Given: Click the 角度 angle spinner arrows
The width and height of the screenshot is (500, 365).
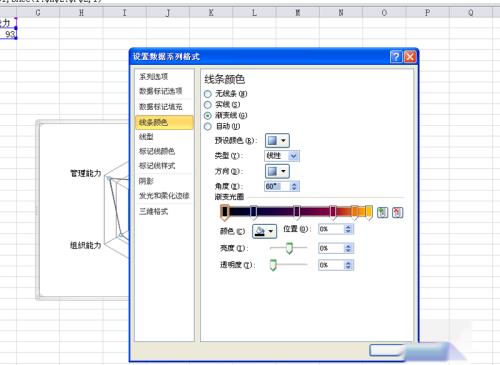Looking at the screenshot, I should click(x=294, y=186).
